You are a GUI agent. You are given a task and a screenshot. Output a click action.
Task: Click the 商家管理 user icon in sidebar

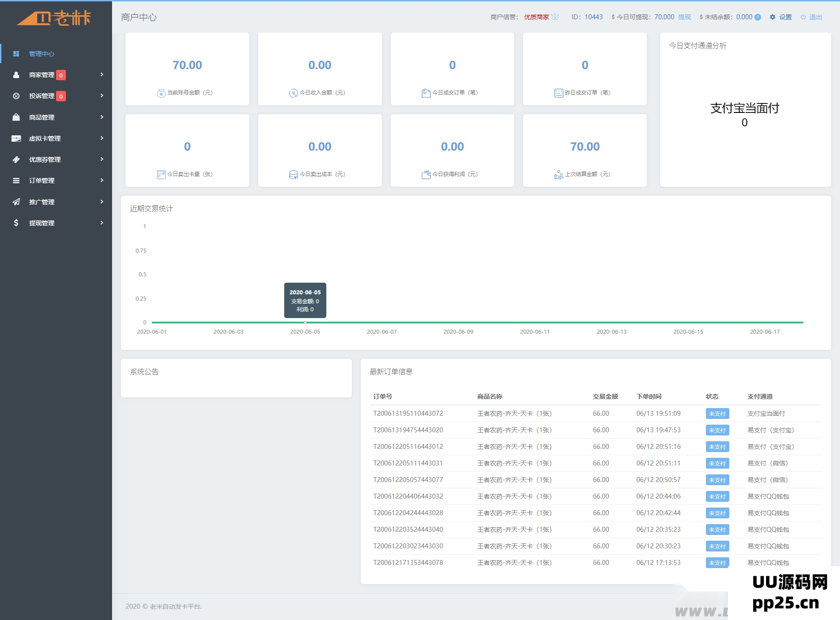tap(17, 75)
